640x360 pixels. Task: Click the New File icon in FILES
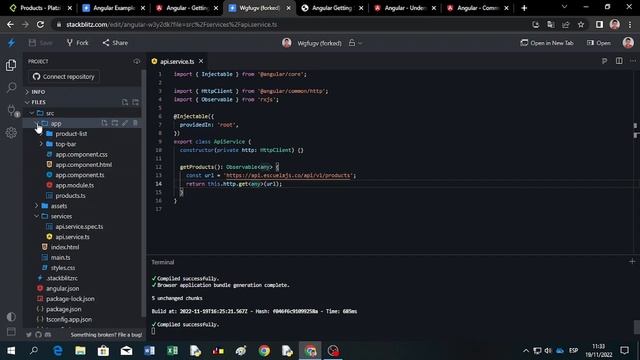click(x=125, y=102)
